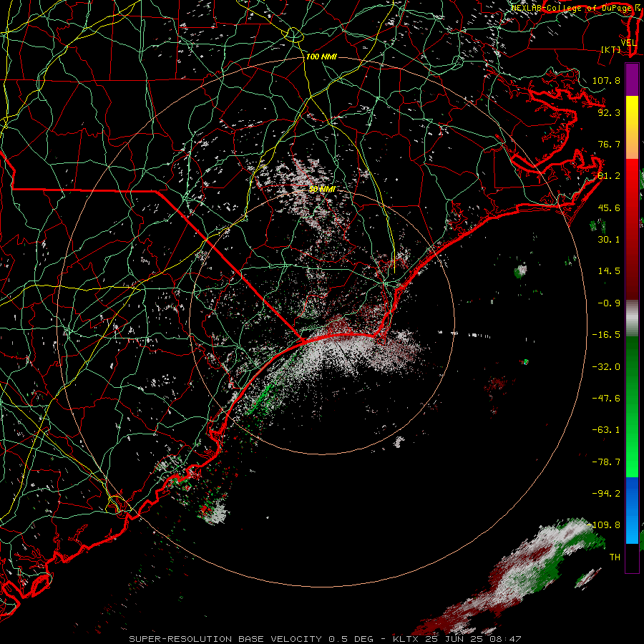Pick the green inbound segment of the scale

click(x=632, y=406)
